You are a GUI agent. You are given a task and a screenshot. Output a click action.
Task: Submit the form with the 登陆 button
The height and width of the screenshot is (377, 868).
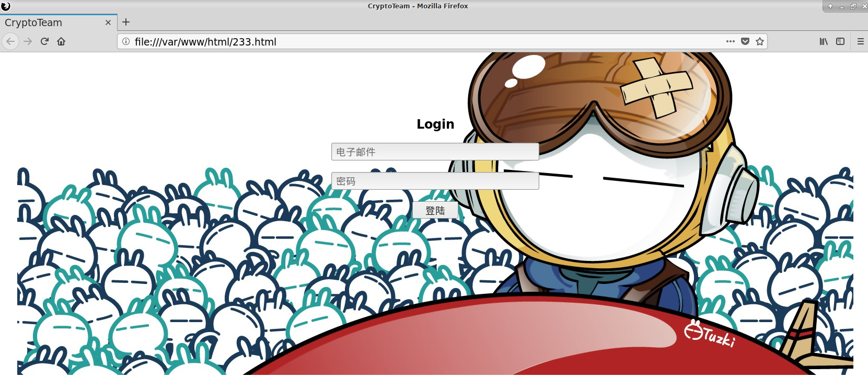(x=435, y=210)
